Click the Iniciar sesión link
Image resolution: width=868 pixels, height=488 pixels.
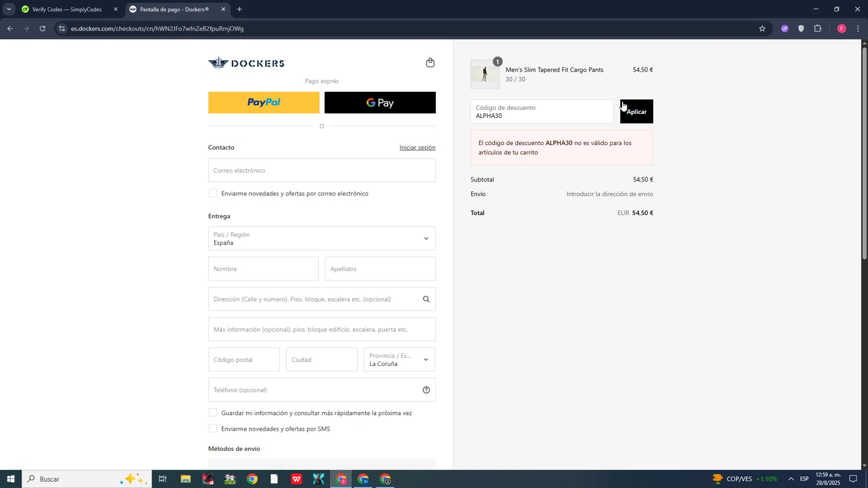click(x=417, y=147)
